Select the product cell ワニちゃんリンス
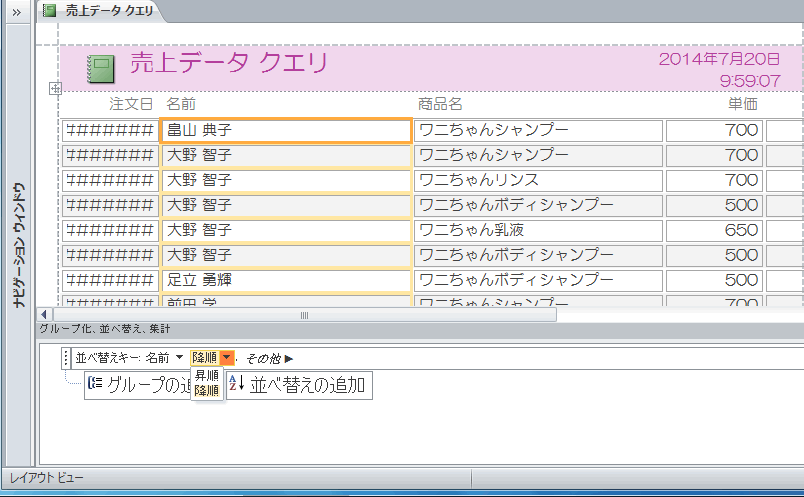 click(538, 180)
